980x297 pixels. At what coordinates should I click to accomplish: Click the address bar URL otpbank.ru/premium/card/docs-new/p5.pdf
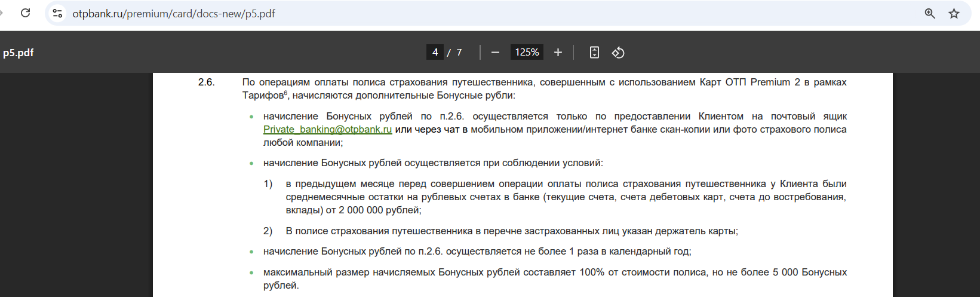coord(174,14)
